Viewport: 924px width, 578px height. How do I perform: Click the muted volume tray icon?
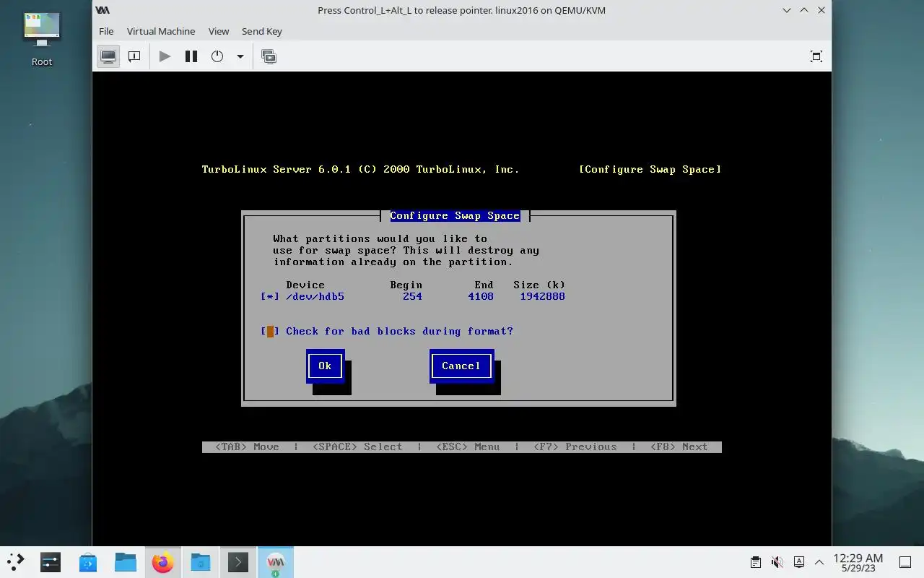tap(777, 562)
